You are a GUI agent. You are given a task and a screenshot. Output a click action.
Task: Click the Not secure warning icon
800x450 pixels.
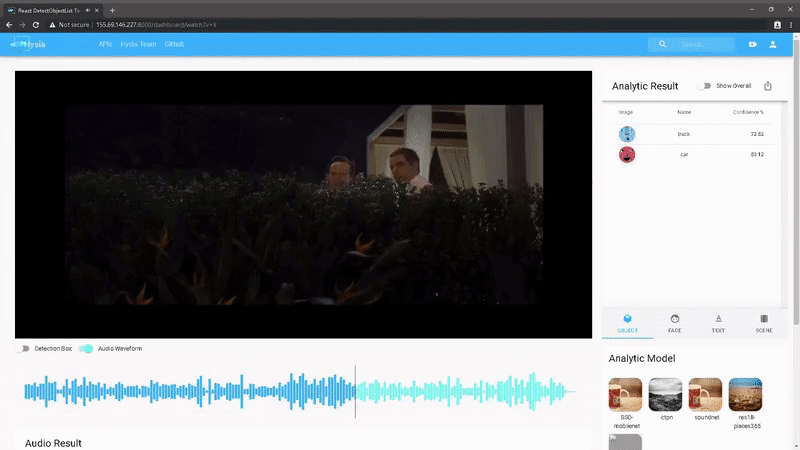point(52,24)
